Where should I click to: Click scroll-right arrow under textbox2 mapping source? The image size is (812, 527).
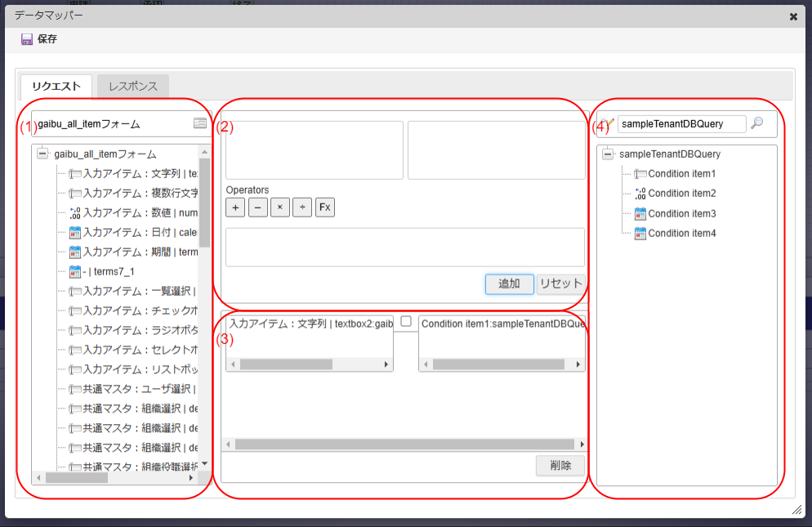(x=386, y=364)
